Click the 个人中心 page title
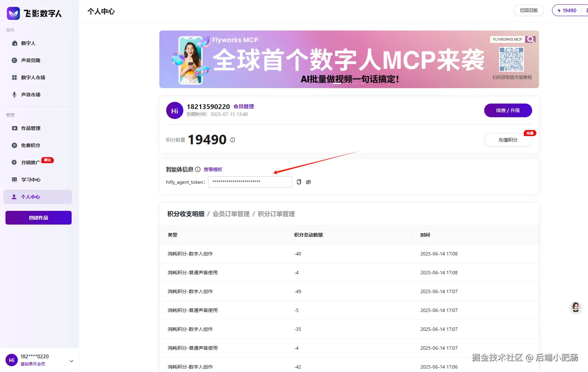 coord(101,11)
